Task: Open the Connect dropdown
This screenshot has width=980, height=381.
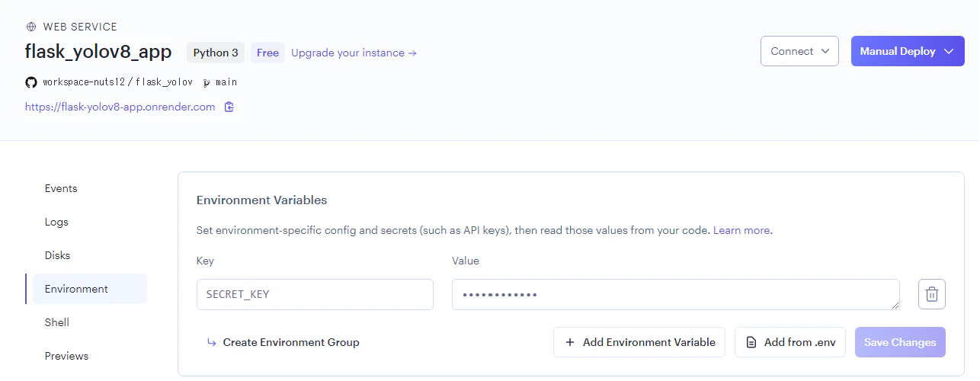Action: pos(799,51)
